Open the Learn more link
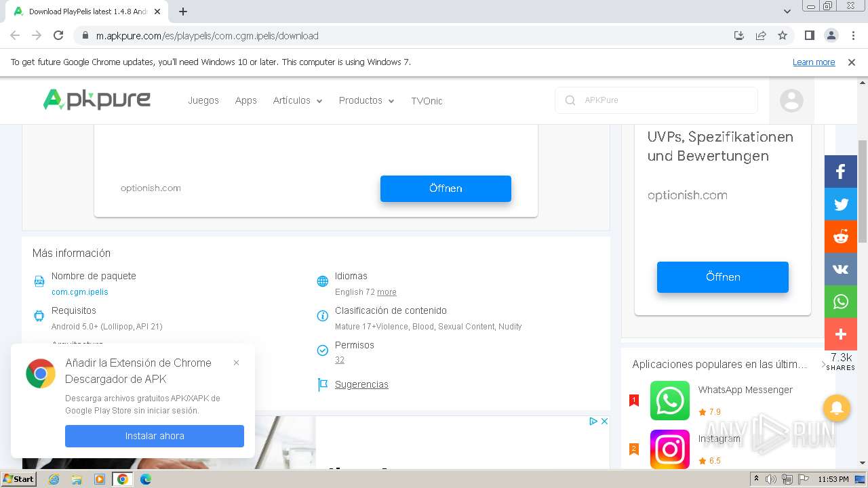868x488 pixels. pos(814,62)
